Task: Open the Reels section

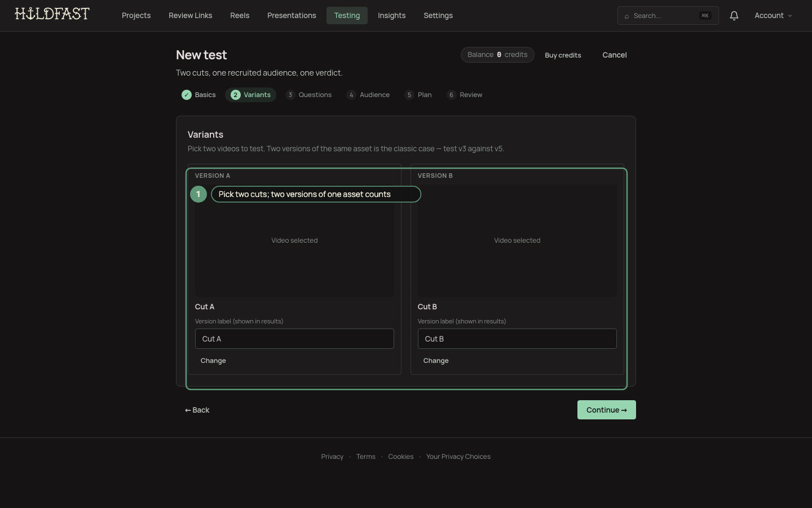Action: coord(240,16)
